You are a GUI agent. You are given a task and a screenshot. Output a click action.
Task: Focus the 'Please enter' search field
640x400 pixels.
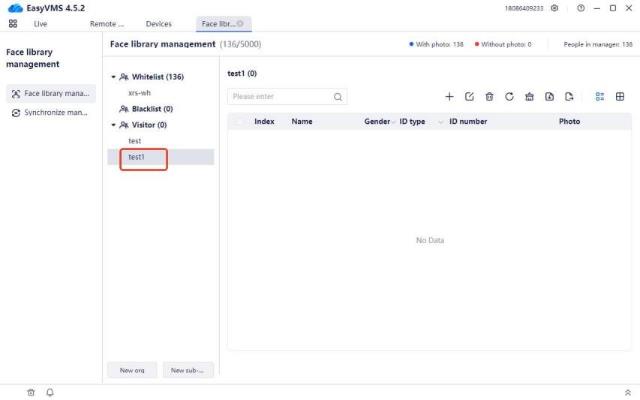[x=280, y=97]
